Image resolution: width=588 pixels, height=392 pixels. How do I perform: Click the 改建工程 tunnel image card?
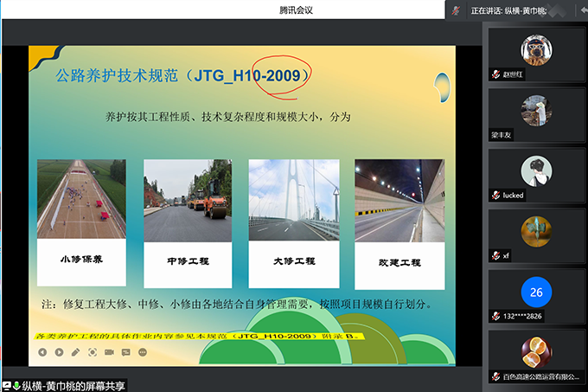pyautogui.click(x=399, y=224)
